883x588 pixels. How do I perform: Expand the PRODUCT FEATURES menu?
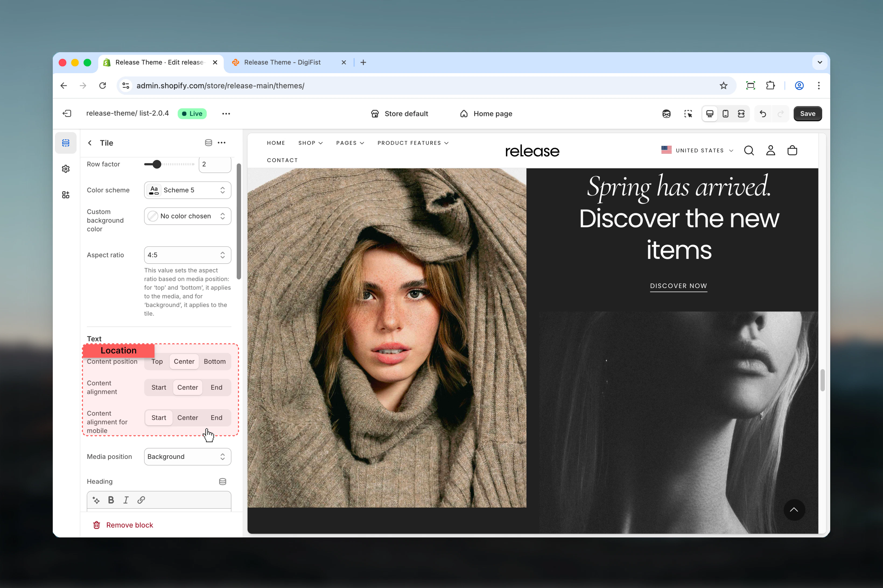[x=413, y=143]
